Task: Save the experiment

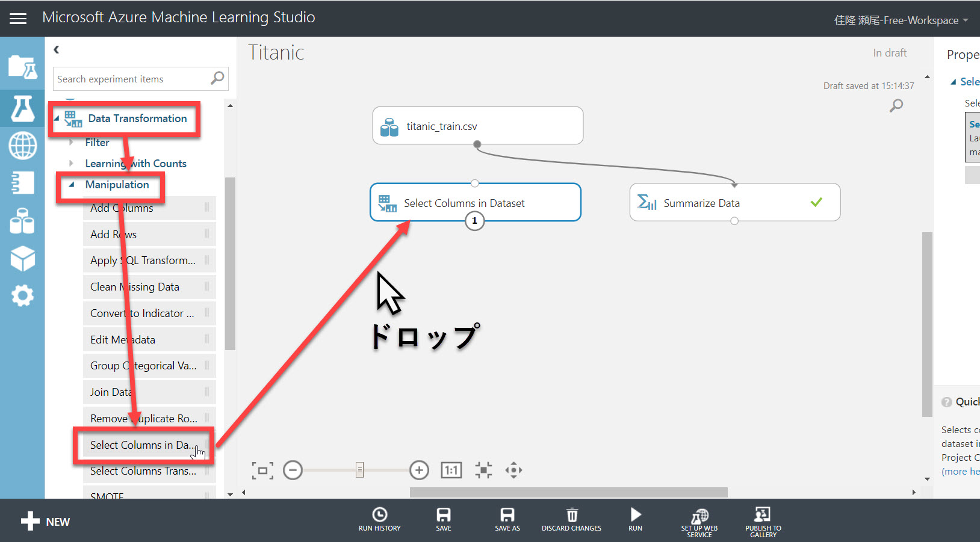Action: click(444, 520)
